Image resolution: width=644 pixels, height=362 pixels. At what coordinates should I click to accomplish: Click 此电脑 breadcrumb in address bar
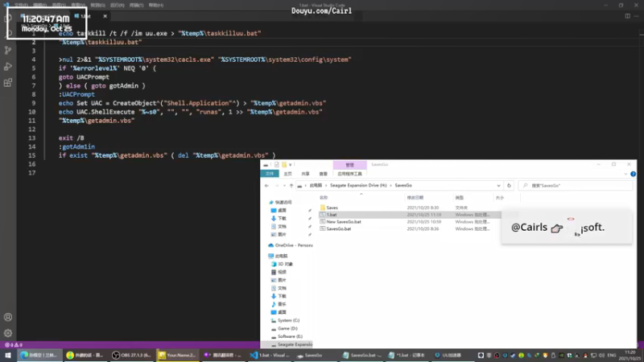(x=316, y=186)
